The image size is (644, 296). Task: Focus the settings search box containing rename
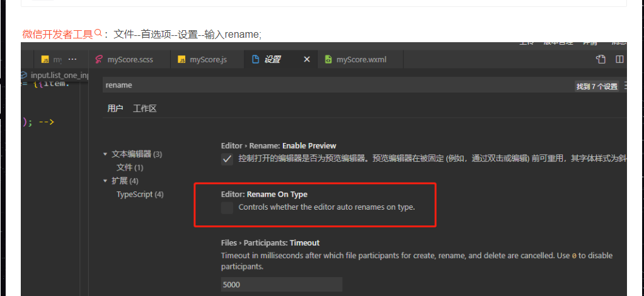pyautogui.click(x=336, y=86)
